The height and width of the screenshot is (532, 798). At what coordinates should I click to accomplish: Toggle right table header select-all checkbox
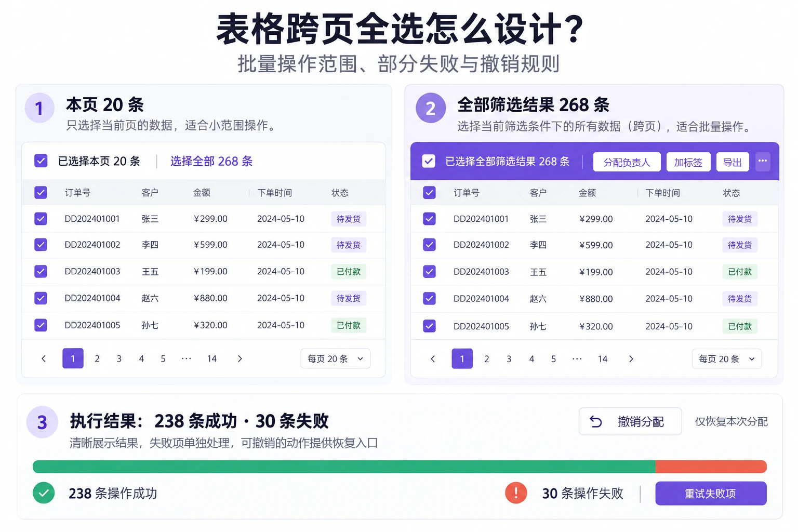coord(429,193)
